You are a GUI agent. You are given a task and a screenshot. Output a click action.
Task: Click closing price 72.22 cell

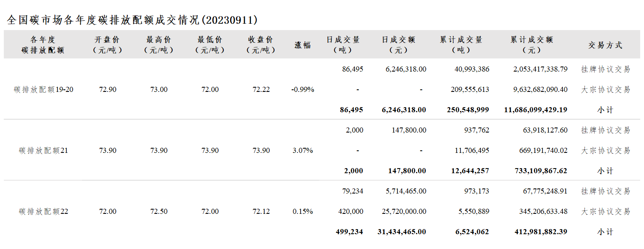(x=261, y=89)
